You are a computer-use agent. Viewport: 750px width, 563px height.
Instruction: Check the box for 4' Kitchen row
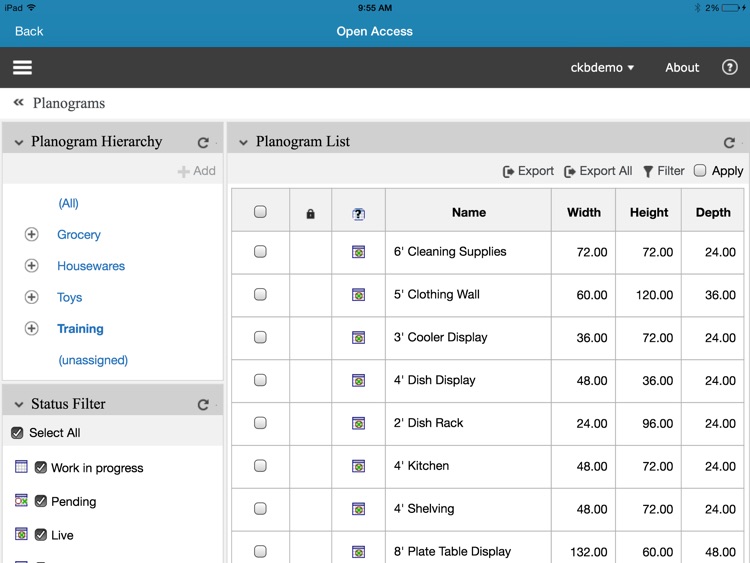click(260, 465)
